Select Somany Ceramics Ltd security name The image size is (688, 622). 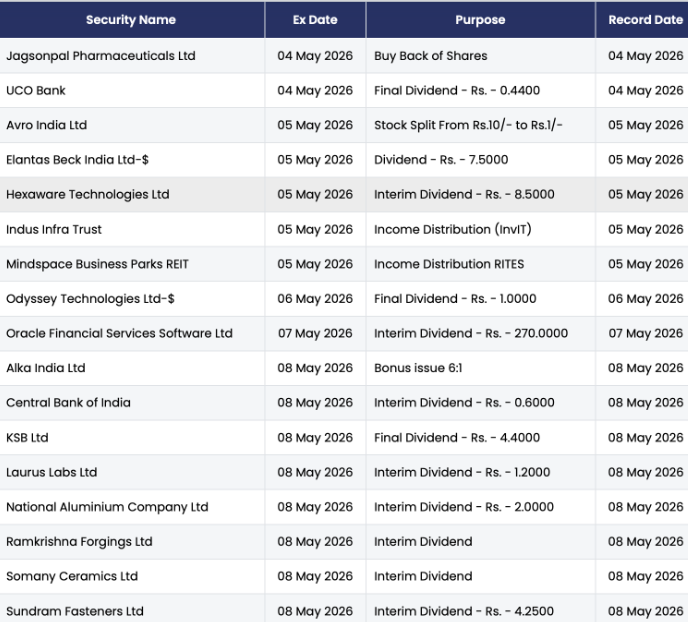[x=72, y=576]
